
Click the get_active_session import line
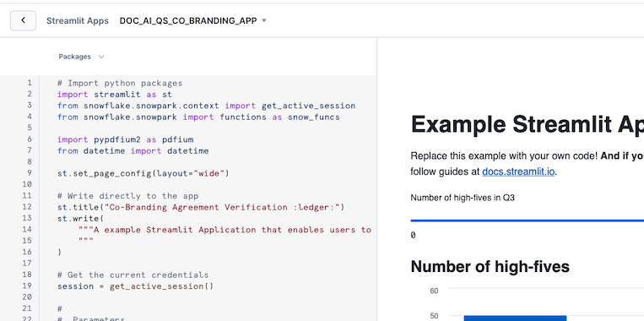(x=206, y=106)
